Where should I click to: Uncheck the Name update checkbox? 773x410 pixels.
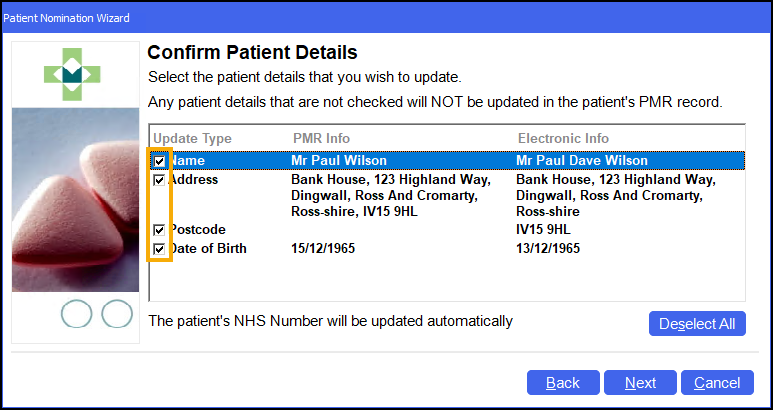click(159, 161)
